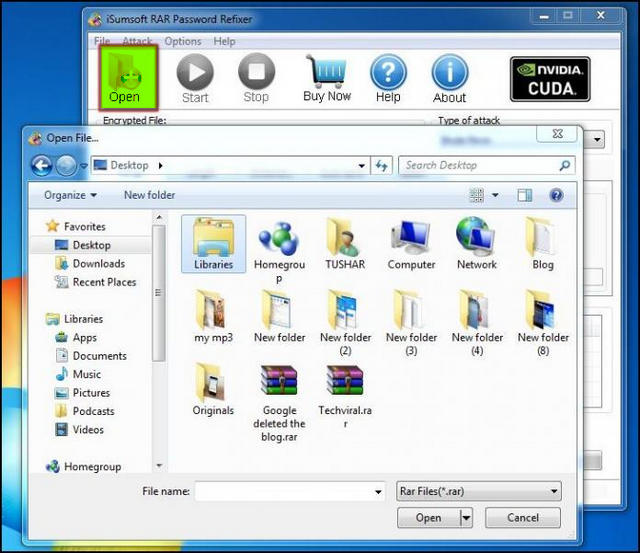Click the Open button split arrow
This screenshot has height=553, width=640.
point(466,518)
